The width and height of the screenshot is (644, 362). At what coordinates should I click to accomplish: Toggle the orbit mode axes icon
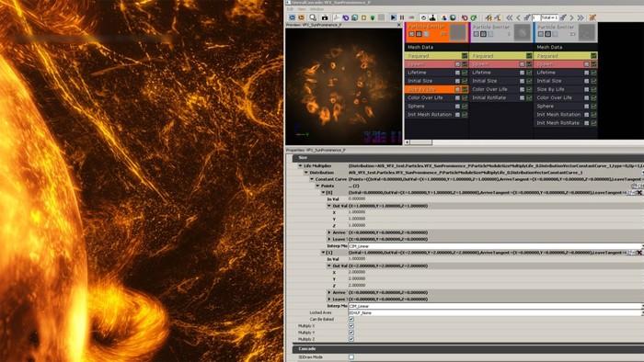pos(336,17)
